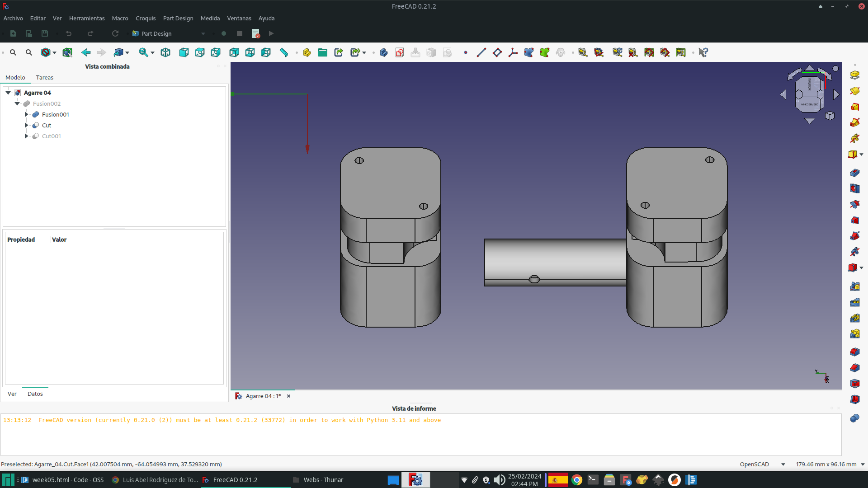Open the subtractive primitive dropdown arrow
Image resolution: width=868 pixels, height=488 pixels.
861,268
